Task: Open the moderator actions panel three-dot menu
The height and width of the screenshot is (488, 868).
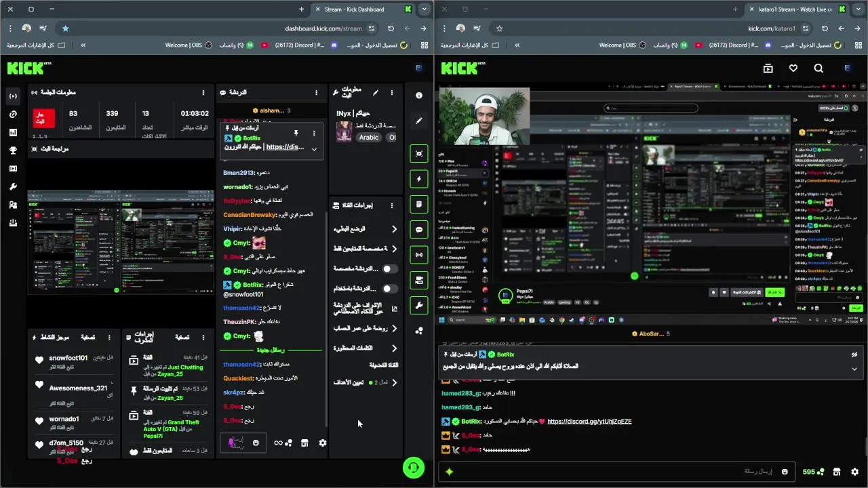Action: tap(203, 338)
